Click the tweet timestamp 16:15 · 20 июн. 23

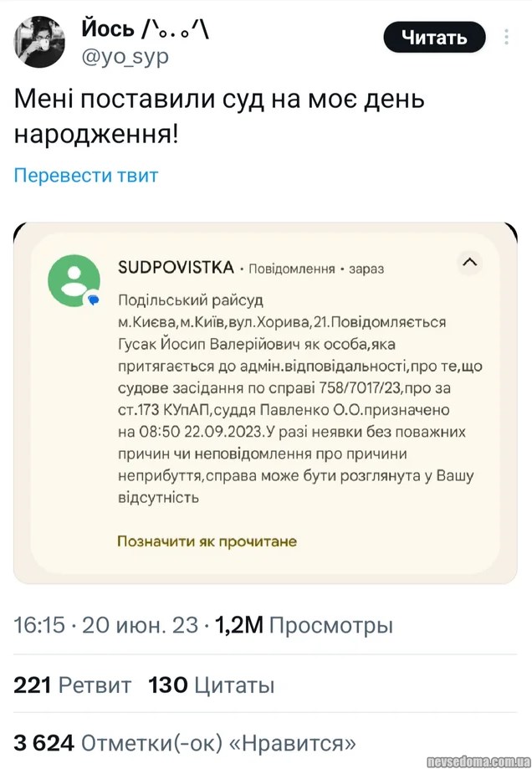[106, 625]
